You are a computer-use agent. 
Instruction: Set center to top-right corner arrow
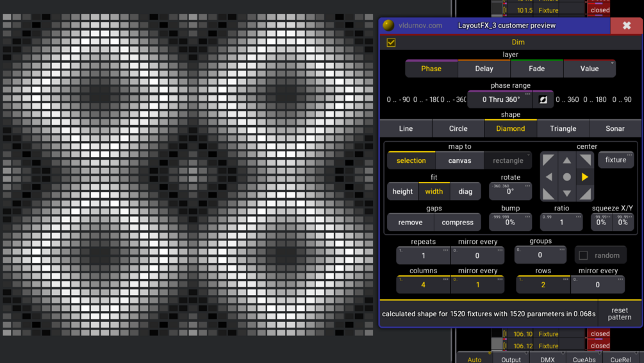pos(585,160)
